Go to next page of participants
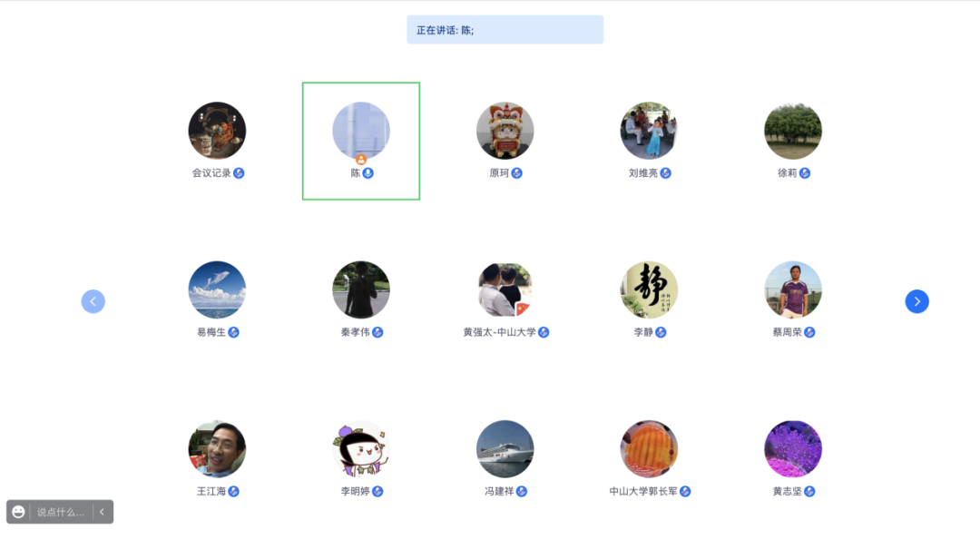The height and width of the screenshot is (559, 980). point(916,301)
